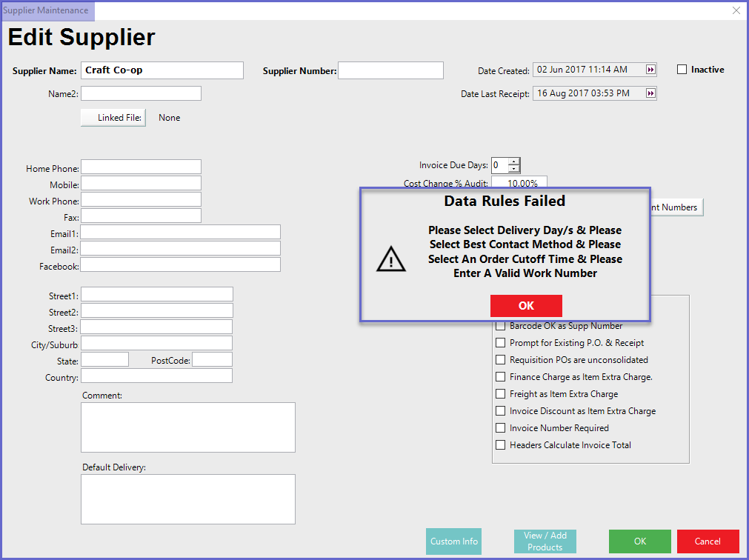
Task: Enable Barcode OK as Supp Number
Action: (501, 326)
